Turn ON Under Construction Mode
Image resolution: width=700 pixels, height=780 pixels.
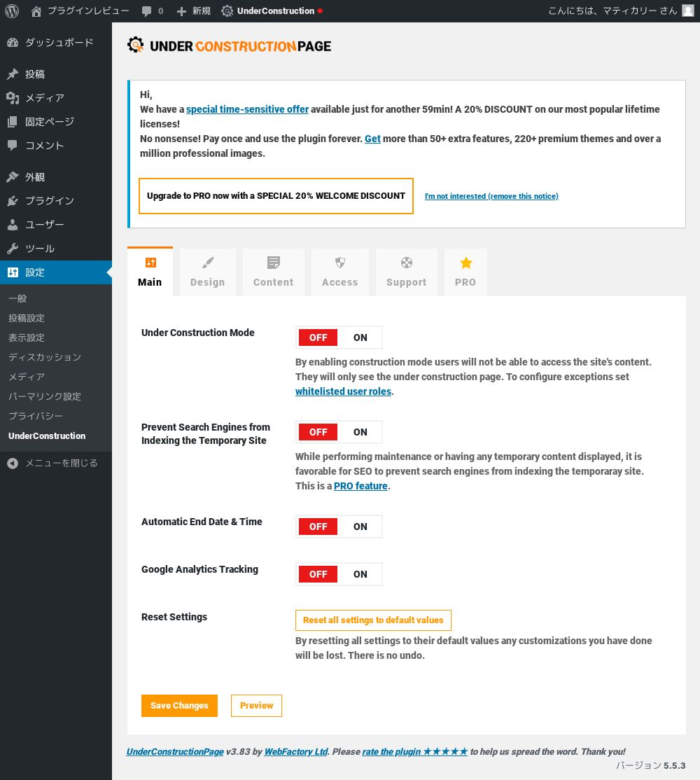pyautogui.click(x=360, y=337)
